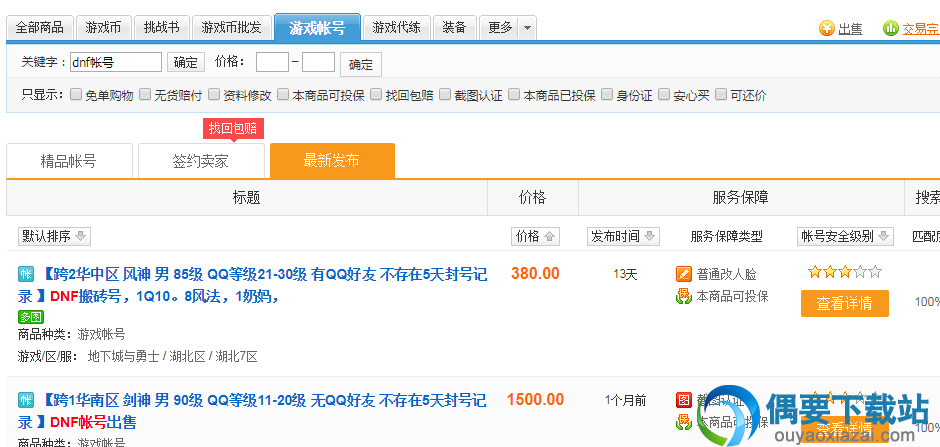Click 查看详情 for the 380.00 listing

click(x=845, y=303)
